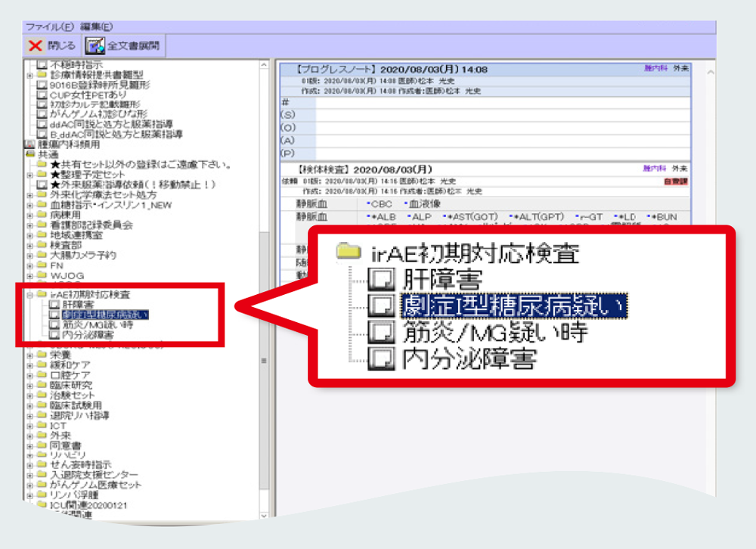756x549 pixels.
Task: Select the 緩和ケア folder icon
Action: tap(42, 364)
